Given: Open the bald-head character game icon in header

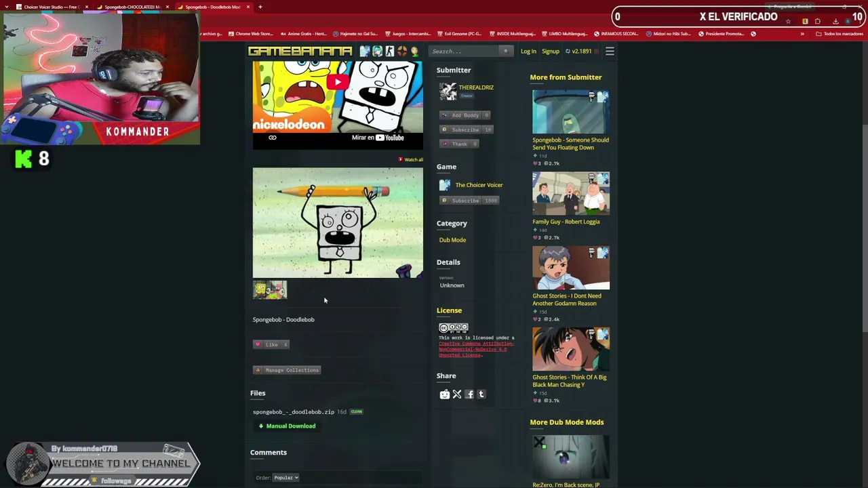Looking at the screenshot, I should 414,51.
